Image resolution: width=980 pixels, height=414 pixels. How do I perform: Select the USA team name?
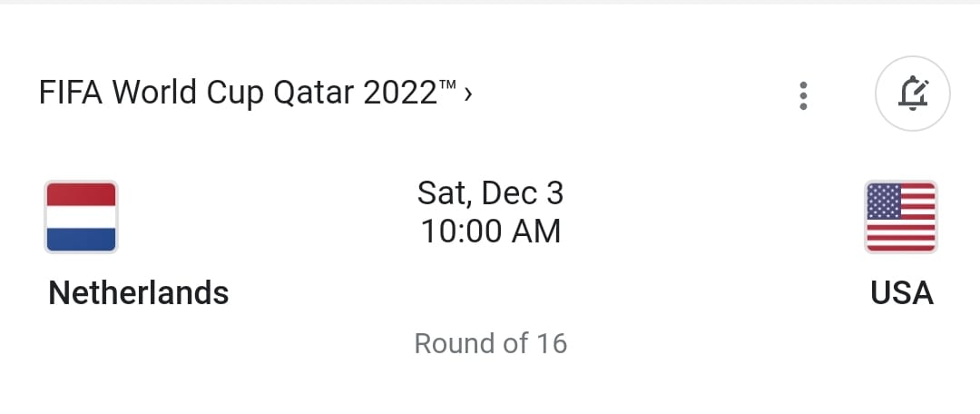(x=901, y=292)
